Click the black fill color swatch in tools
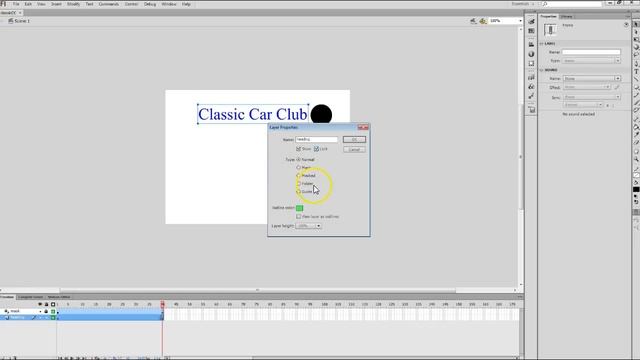Screen dimensions: 640x360 [636, 190]
